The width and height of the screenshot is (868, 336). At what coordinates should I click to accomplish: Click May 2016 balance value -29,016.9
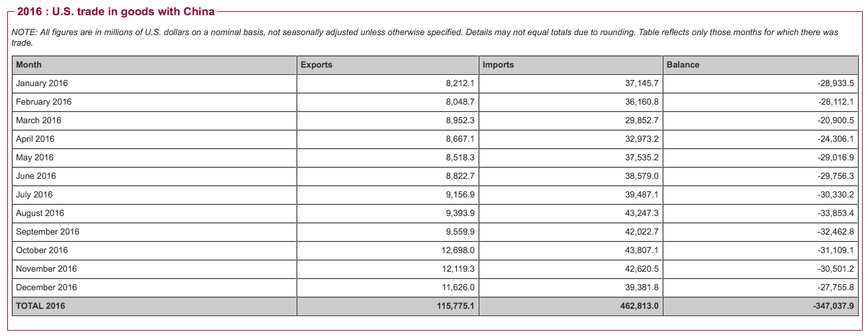point(836,158)
